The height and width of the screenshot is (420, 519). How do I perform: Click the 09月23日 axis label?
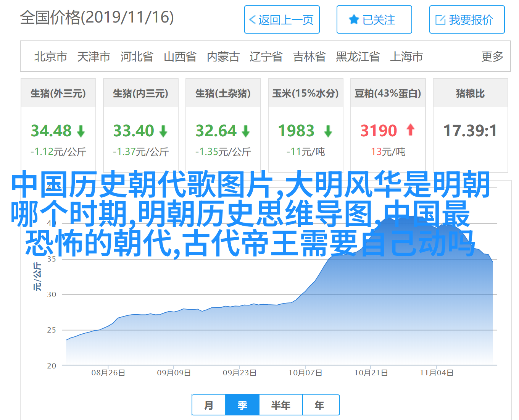pyautogui.click(x=240, y=373)
